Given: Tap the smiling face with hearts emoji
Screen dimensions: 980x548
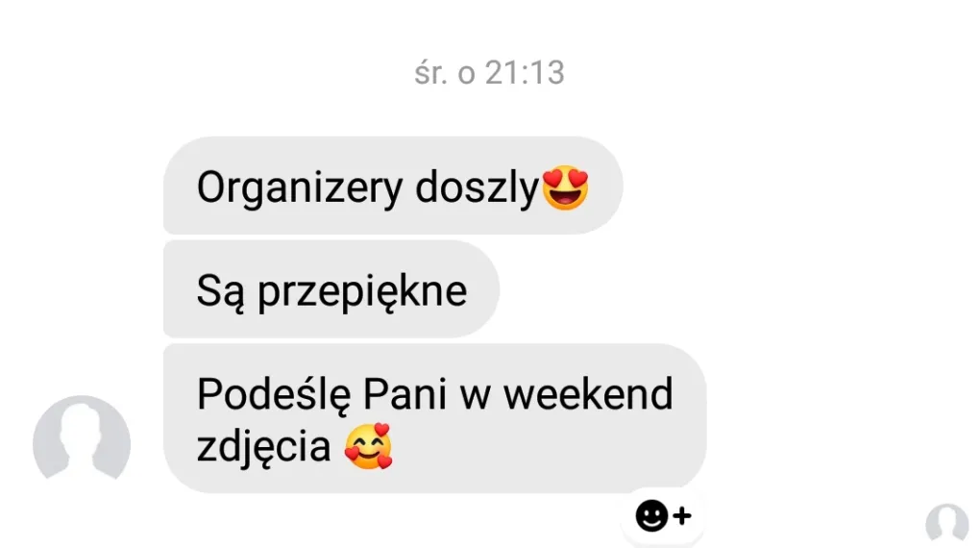Looking at the screenshot, I should 369,446.
